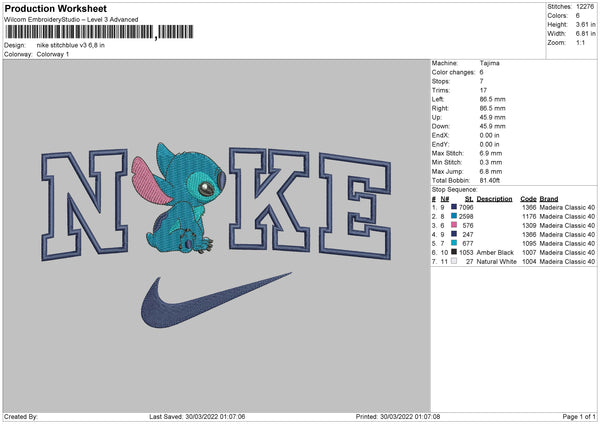
Task: Click the blue swatch for stop 2
Action: coord(454,216)
